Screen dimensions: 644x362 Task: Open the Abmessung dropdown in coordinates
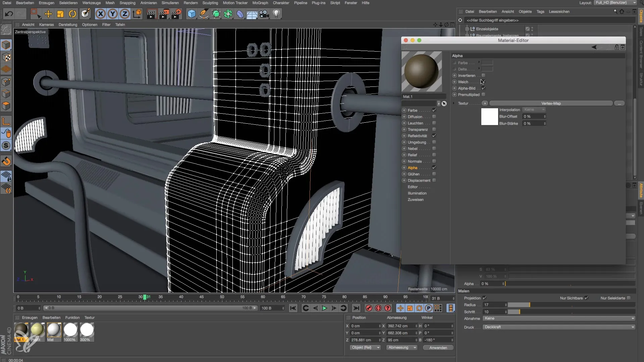[x=402, y=348]
